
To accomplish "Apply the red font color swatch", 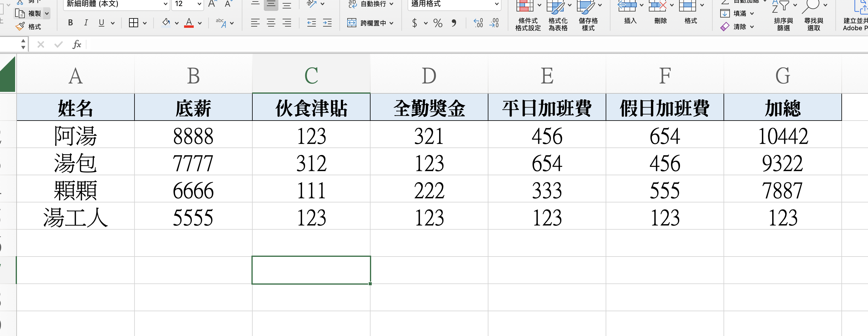I will point(189,23).
